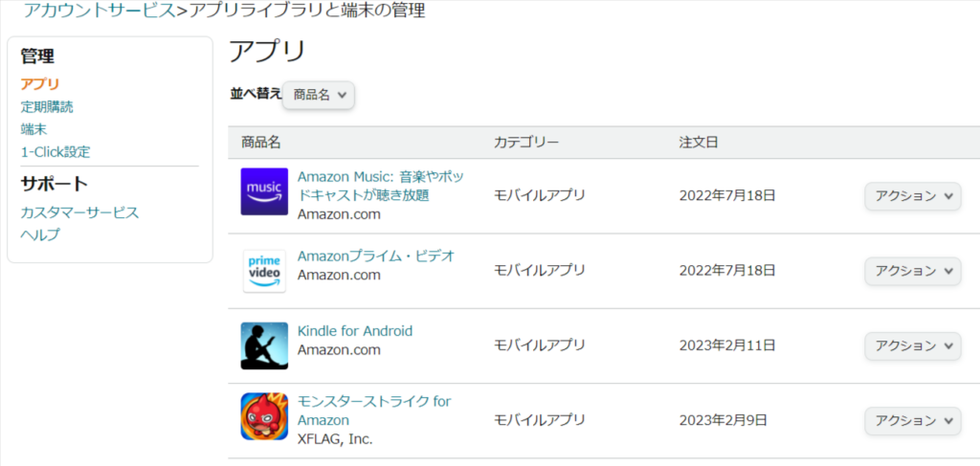
Task: Click the アカウントサービス breadcrumb link
Action: tap(100, 11)
